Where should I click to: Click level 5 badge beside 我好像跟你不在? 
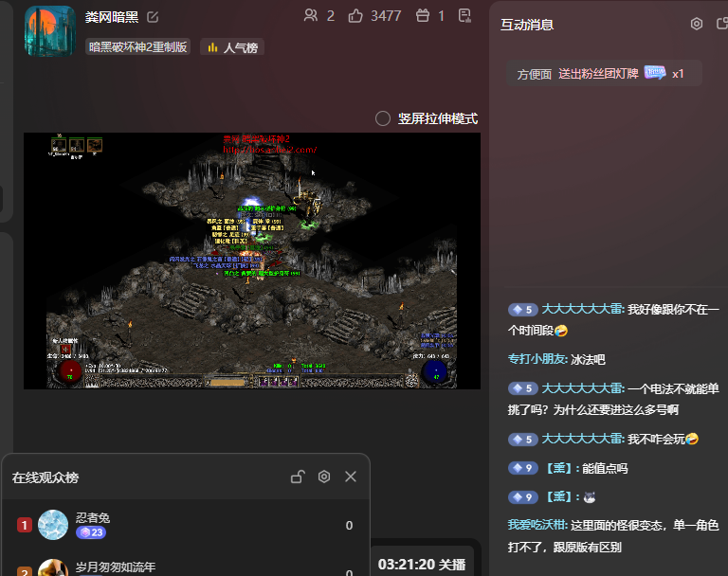coord(523,310)
